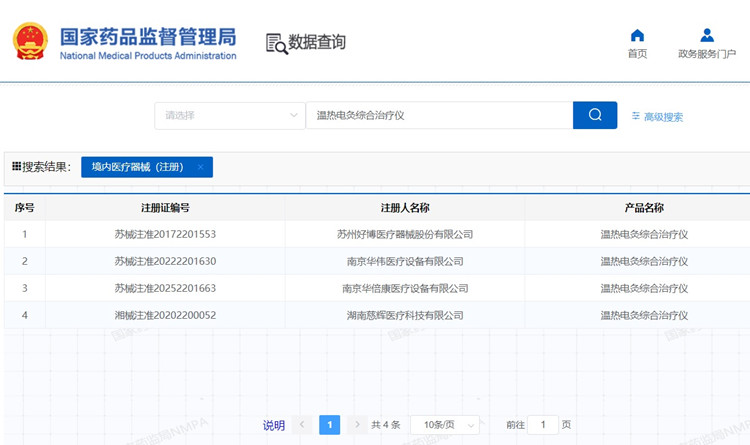
Task: Click search box containing 温热电灸综合治疗仪
Action: click(x=438, y=115)
